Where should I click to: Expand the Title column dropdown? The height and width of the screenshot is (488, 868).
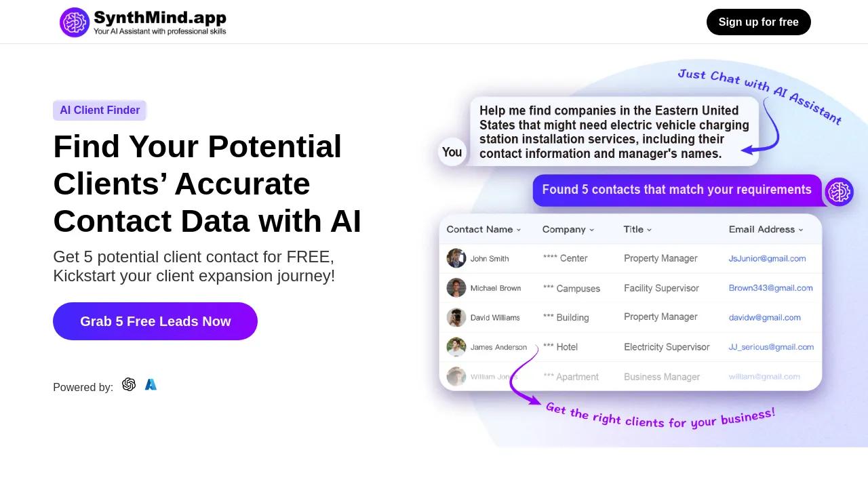(x=649, y=230)
